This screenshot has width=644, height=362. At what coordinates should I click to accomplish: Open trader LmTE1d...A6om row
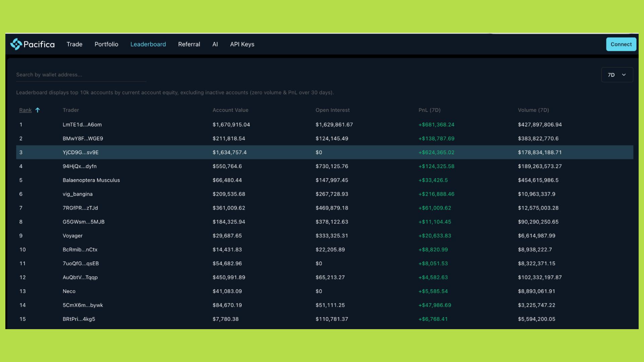82,125
